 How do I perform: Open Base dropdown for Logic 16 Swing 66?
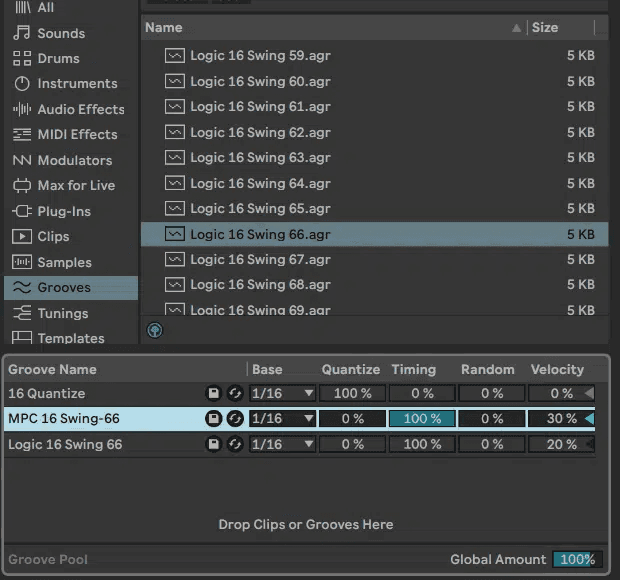point(282,444)
